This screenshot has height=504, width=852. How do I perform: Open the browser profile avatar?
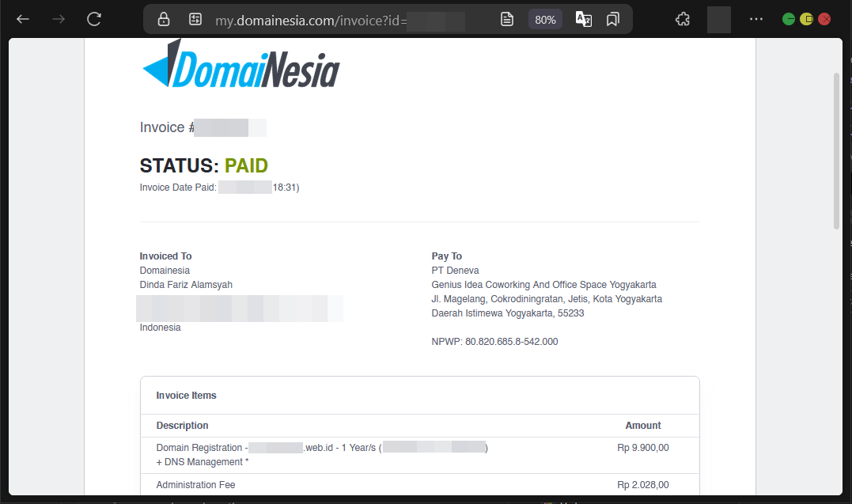[718, 18]
